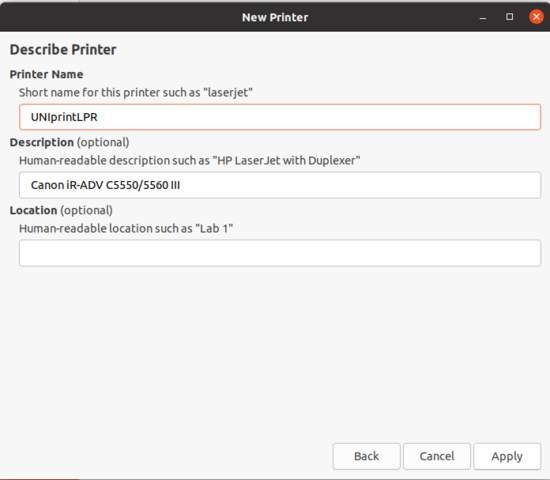This screenshot has width=550, height=480.
Task: Click the Location (optional) label
Action: (61, 211)
